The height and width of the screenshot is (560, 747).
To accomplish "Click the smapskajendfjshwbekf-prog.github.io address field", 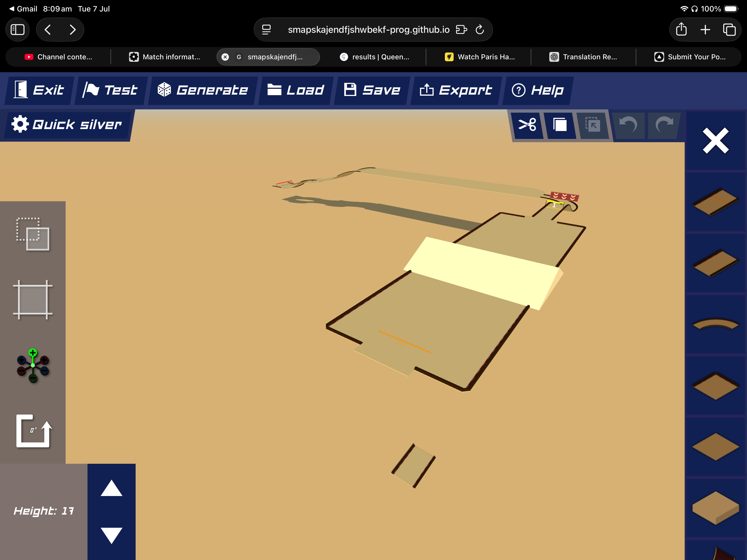I will click(368, 30).
